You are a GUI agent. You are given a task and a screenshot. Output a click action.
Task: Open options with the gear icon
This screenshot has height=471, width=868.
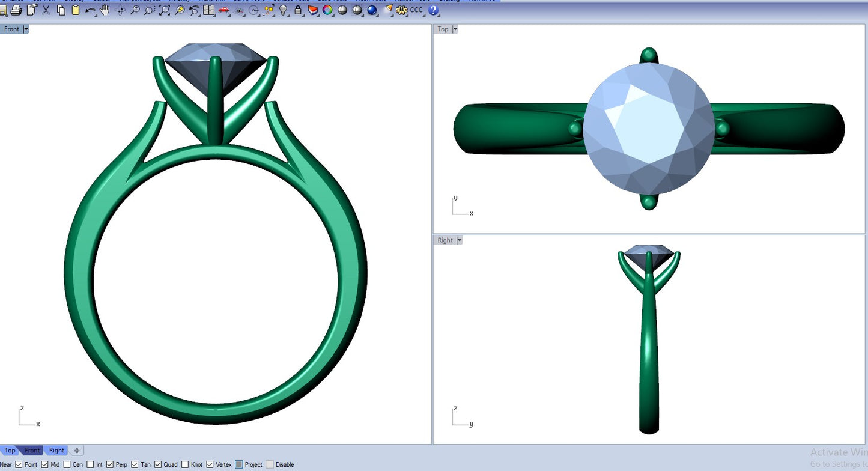(401, 10)
